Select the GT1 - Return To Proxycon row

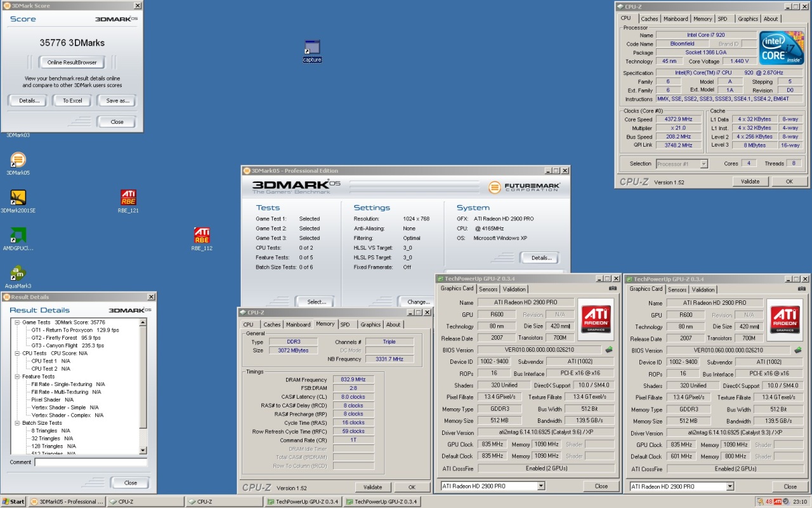75,330
